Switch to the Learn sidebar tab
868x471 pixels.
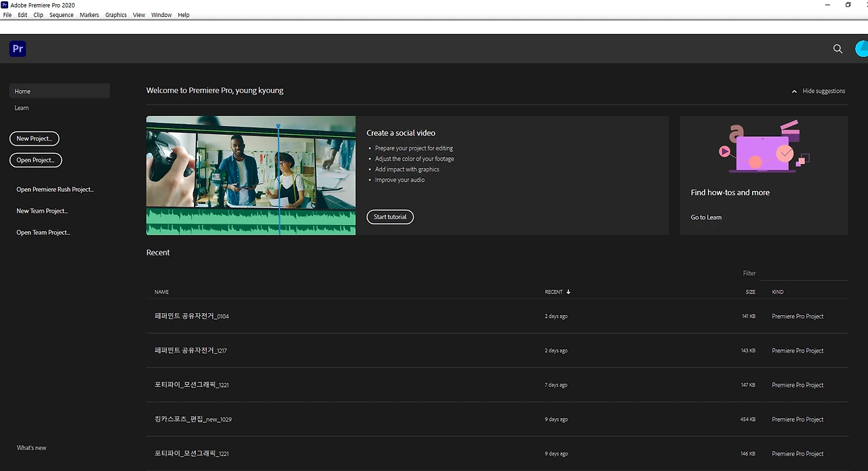click(22, 108)
